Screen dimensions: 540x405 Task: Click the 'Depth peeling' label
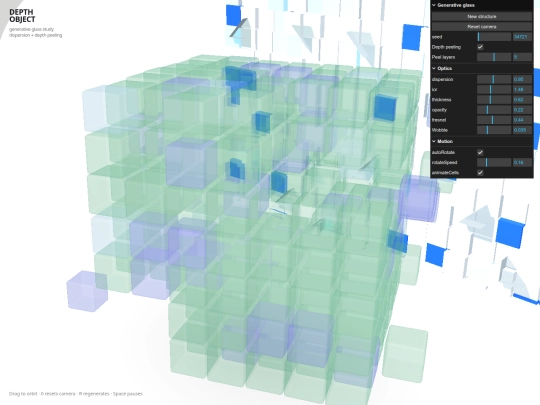tap(446, 47)
